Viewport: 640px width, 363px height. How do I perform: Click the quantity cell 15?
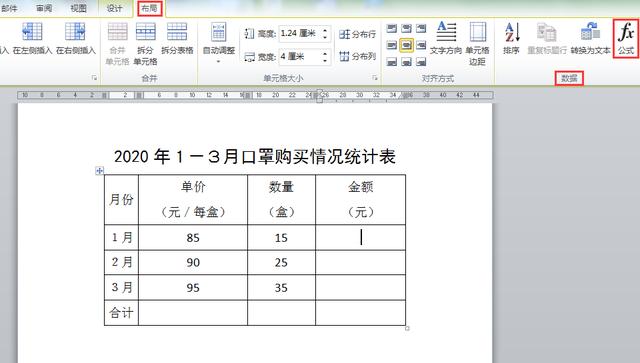(x=281, y=238)
